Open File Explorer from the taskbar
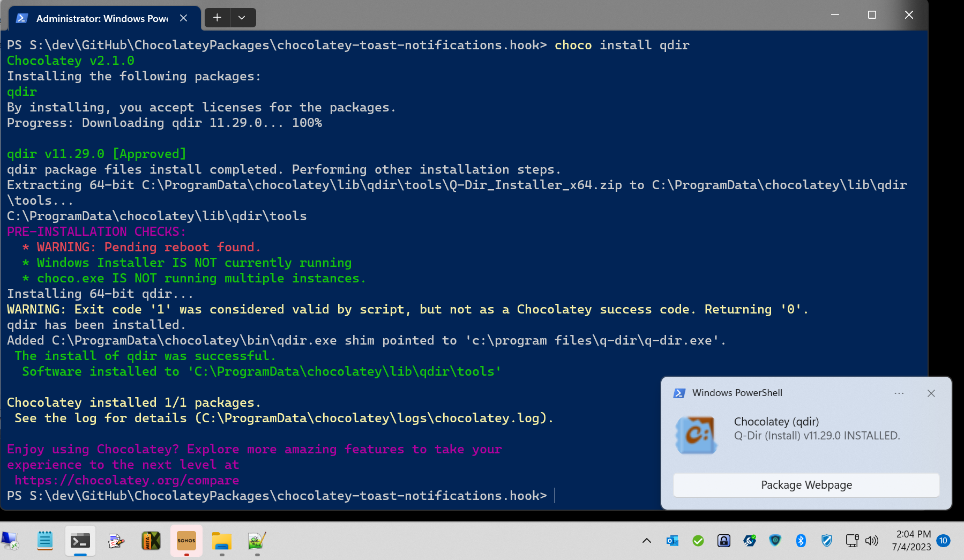Viewport: 964px width, 560px height. click(x=222, y=541)
